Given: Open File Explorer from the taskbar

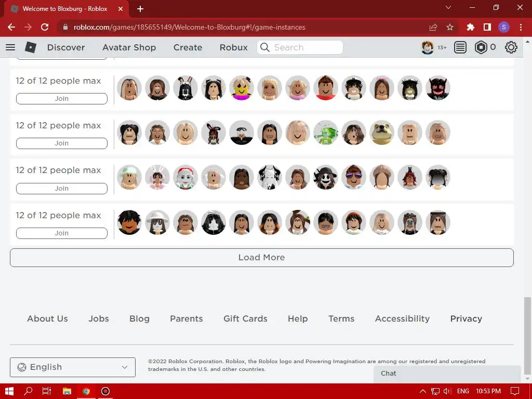Looking at the screenshot, I should [67, 391].
